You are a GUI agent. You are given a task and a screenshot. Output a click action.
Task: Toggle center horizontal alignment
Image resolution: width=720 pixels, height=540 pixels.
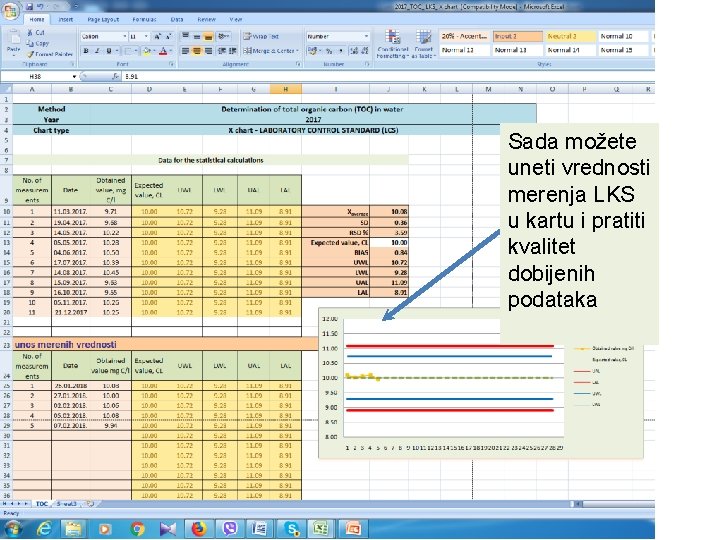click(197, 51)
